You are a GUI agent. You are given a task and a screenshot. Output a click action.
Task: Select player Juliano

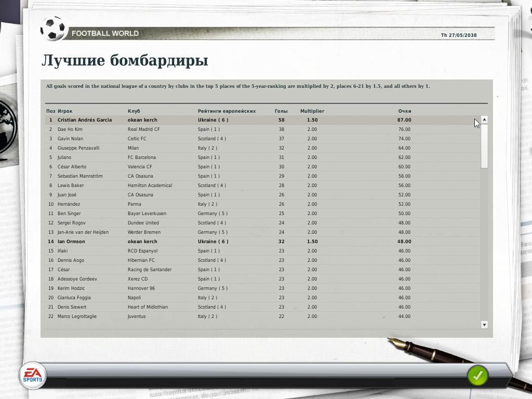click(64, 157)
